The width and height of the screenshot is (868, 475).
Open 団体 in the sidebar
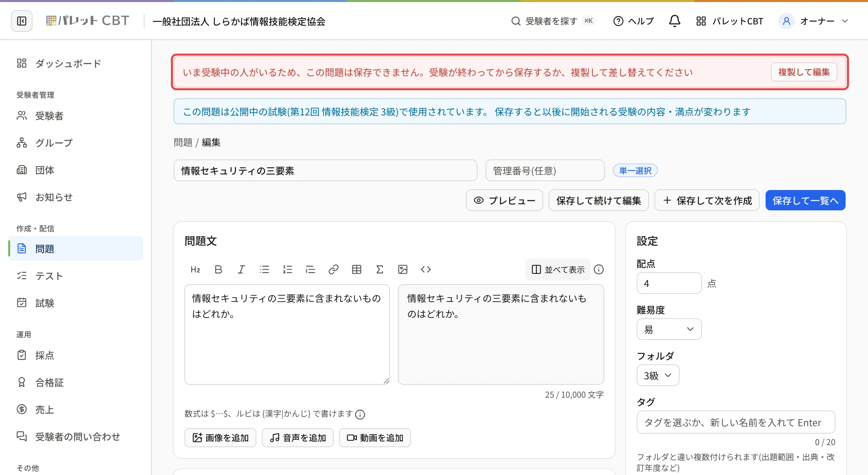point(75,170)
